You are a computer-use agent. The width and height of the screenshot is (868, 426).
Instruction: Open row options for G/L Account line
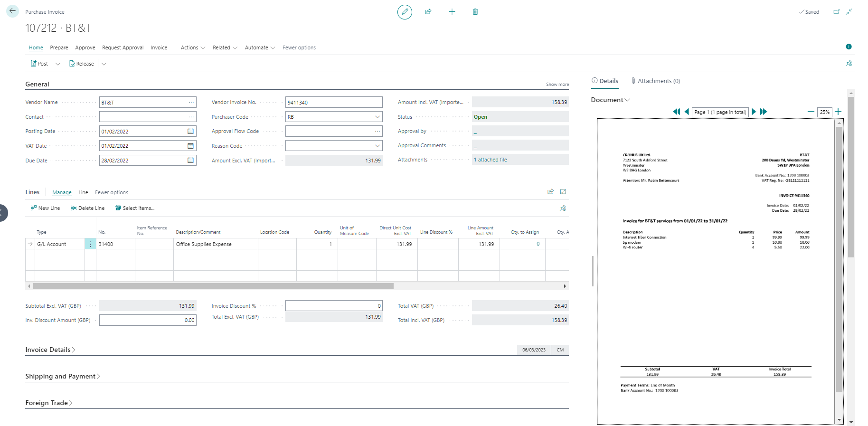pos(90,244)
